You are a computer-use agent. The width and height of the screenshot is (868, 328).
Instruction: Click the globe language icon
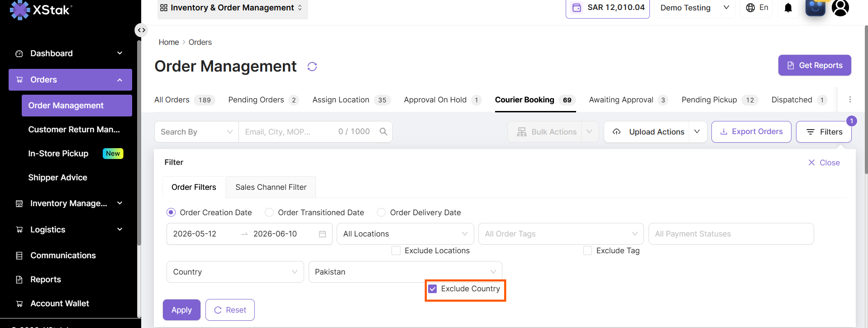pyautogui.click(x=750, y=8)
